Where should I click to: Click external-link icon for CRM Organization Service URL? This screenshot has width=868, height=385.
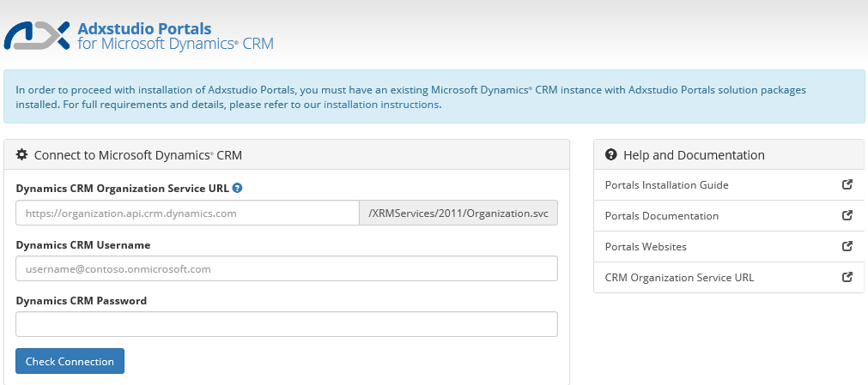(847, 277)
